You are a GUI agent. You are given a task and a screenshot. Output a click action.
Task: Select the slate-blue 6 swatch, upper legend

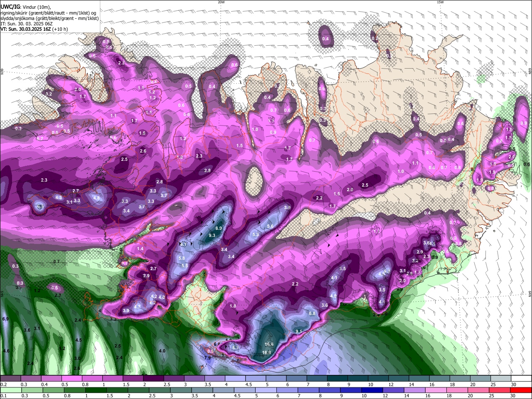[x=296, y=379]
